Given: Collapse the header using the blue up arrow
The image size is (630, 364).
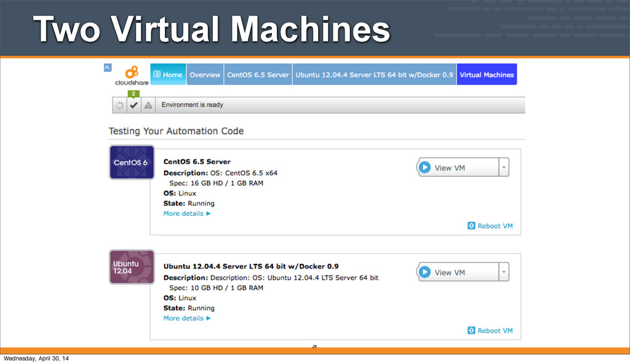Looking at the screenshot, I should pos(107,68).
